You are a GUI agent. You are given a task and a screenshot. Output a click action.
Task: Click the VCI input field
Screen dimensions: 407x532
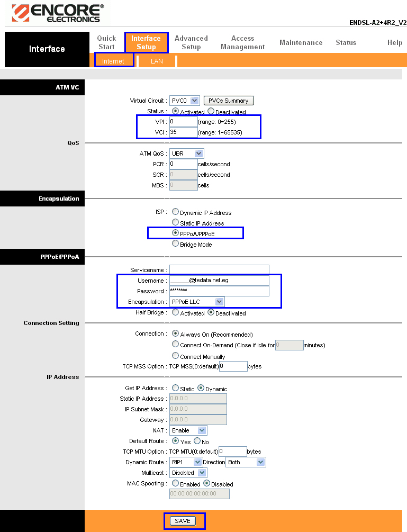184,132
